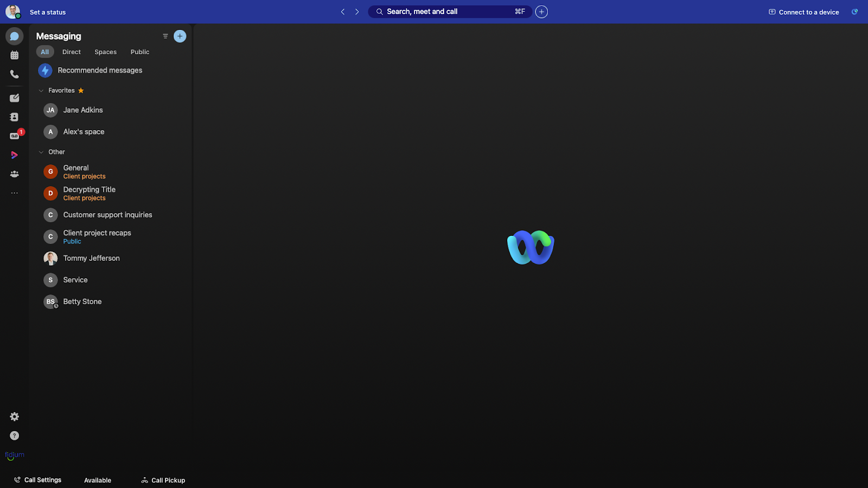Open Jane Adkins conversation
The height and width of the screenshot is (488, 868).
[x=111, y=110]
